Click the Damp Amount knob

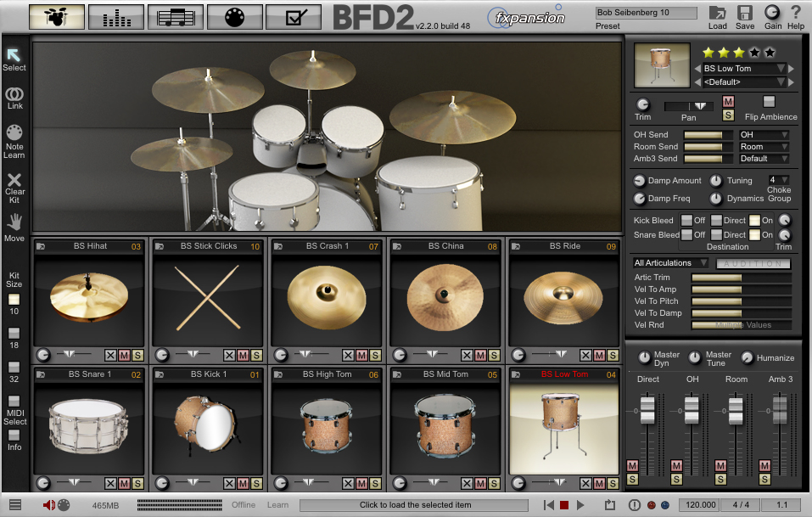click(640, 180)
